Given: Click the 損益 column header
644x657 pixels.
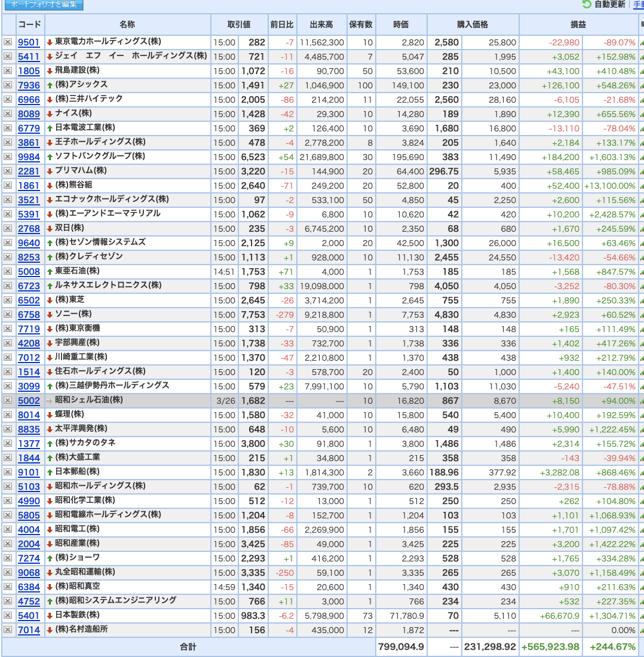Looking at the screenshot, I should (578, 24).
